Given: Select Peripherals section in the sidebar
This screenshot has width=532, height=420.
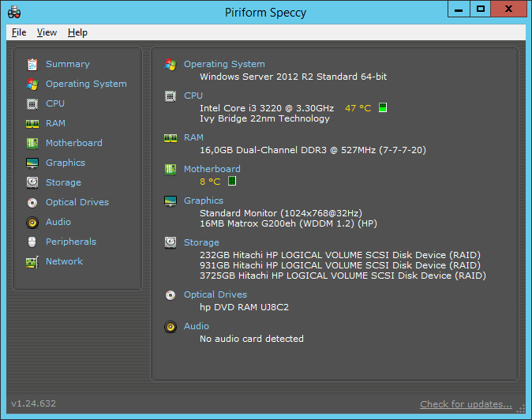Looking at the screenshot, I should pyautogui.click(x=71, y=242).
